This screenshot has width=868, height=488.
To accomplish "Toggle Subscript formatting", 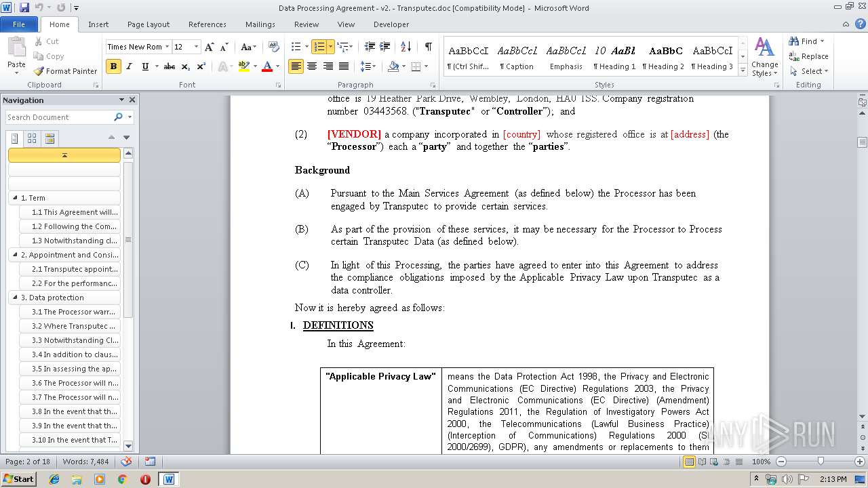I will pos(186,66).
